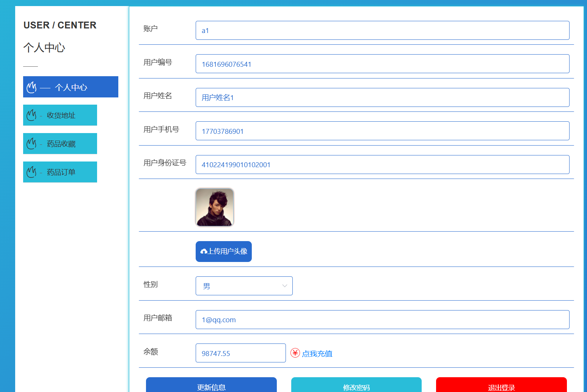Image resolution: width=587 pixels, height=392 pixels.
Task: Open the 药品收藏 sidebar menu item
Action: [x=60, y=144]
